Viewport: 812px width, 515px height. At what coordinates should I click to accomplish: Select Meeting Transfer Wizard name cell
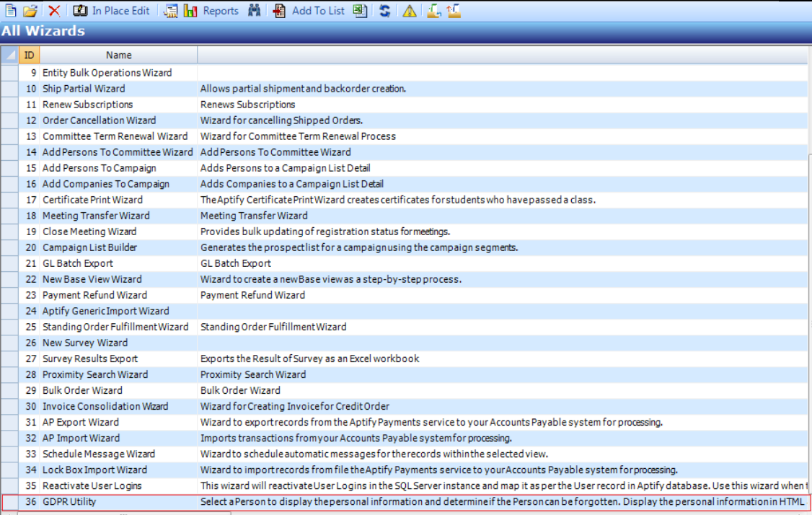[x=118, y=216]
